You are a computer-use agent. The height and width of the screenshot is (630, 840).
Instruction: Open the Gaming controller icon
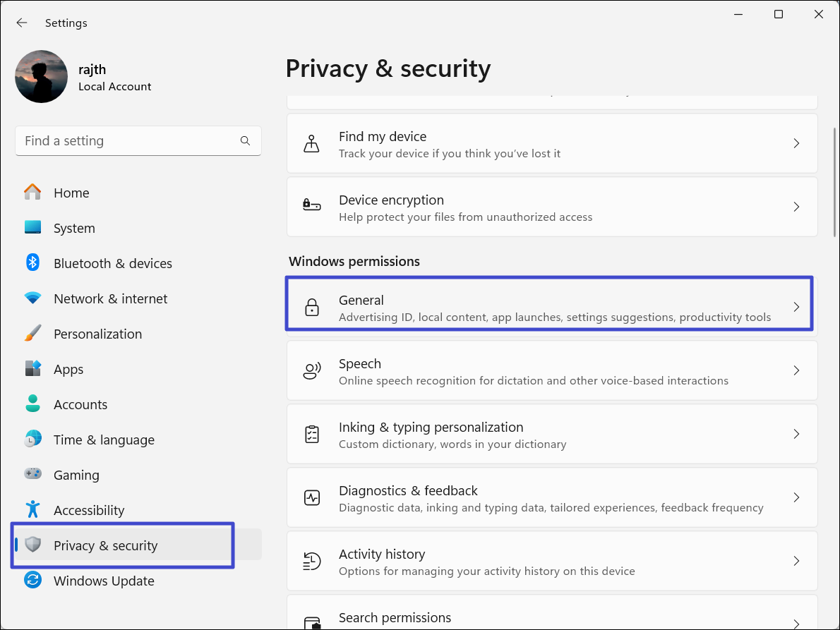(x=32, y=475)
